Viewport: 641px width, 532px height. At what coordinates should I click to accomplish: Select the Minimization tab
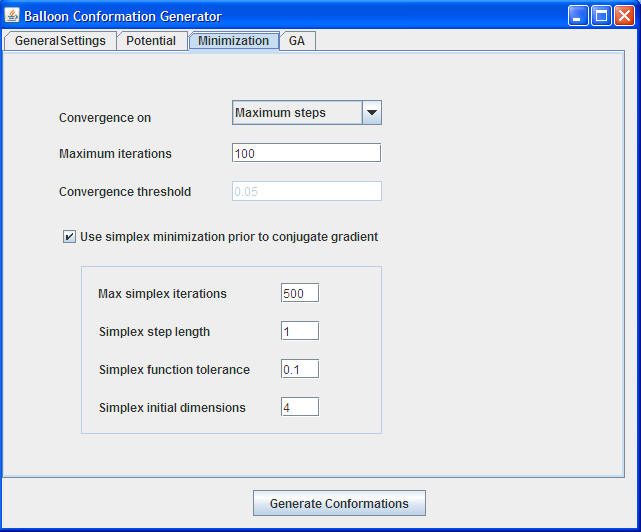click(233, 41)
